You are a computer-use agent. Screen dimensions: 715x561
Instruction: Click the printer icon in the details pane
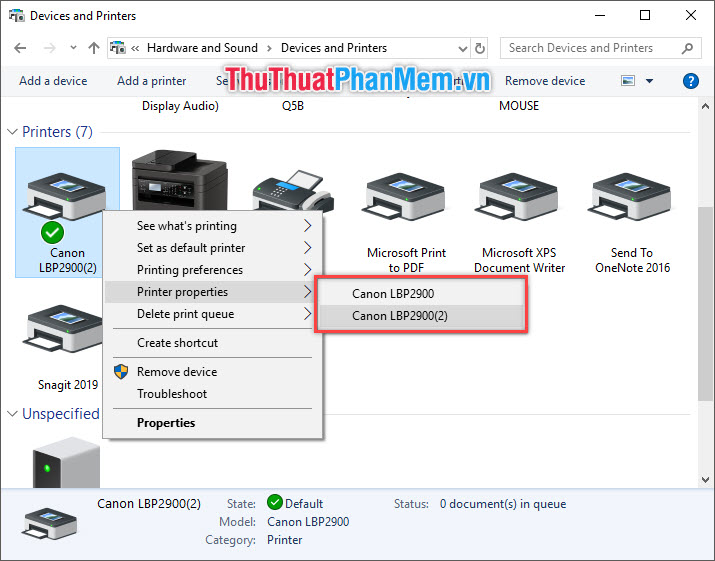point(50,523)
